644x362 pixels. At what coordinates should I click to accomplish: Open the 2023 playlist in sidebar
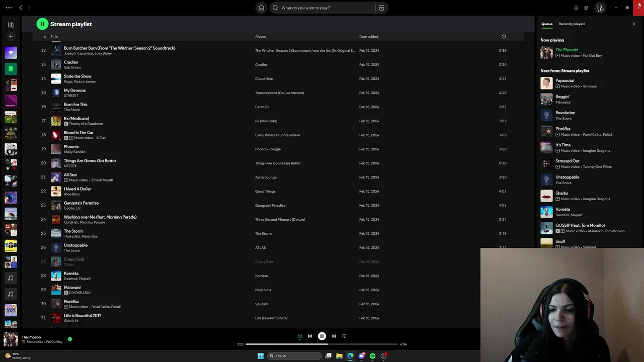[x=11, y=310]
